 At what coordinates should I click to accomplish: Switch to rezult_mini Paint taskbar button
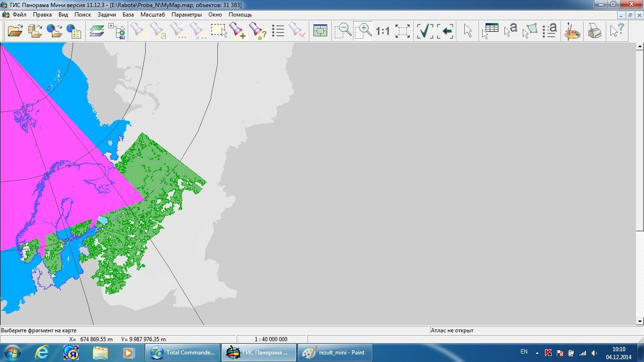(x=335, y=353)
